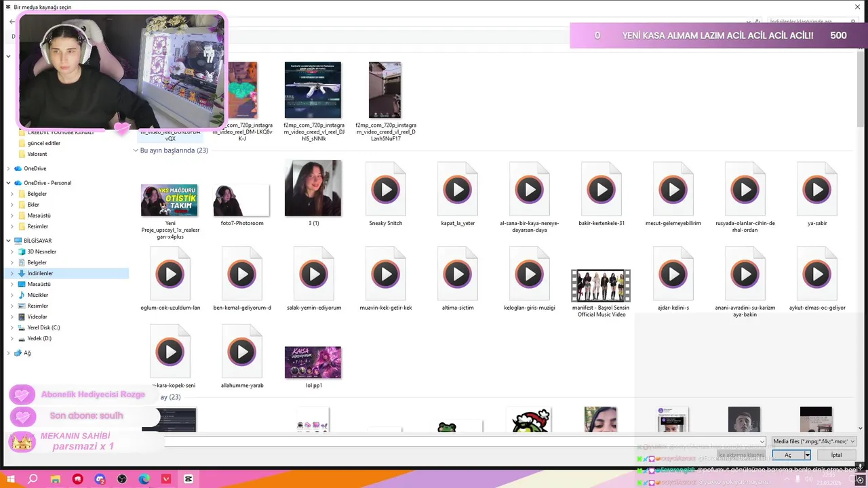
Task: Select Resimler under OneDrive - Personal
Action: [x=37, y=226]
